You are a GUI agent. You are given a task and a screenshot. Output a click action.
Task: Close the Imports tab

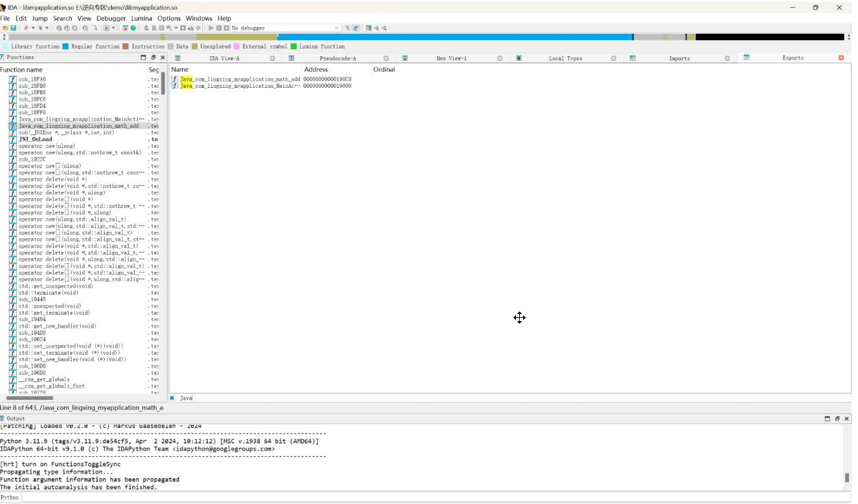(727, 58)
